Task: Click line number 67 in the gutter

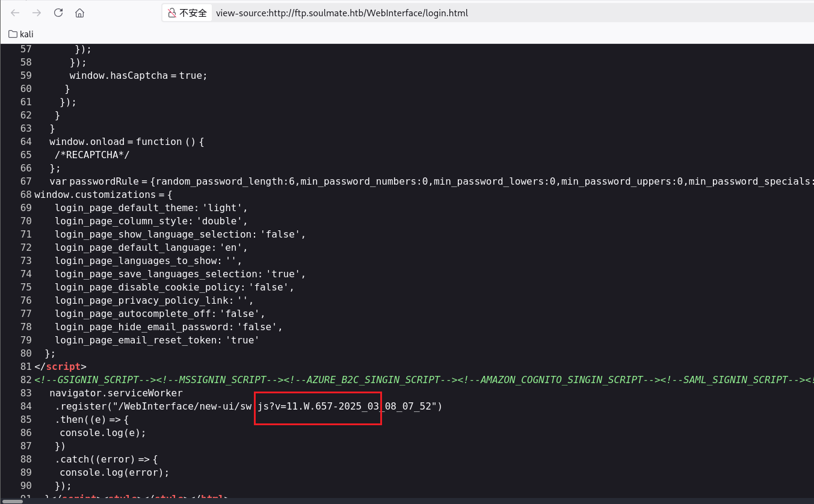Action: [26, 182]
